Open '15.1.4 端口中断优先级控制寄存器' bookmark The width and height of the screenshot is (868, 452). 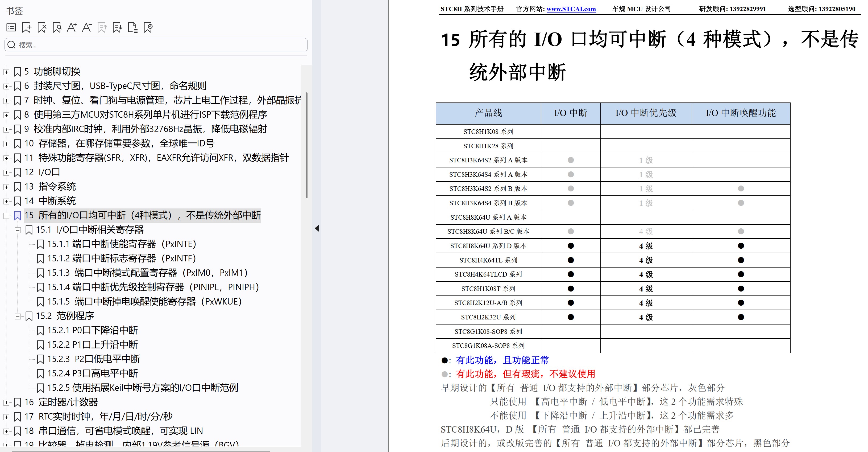pyautogui.click(x=153, y=287)
